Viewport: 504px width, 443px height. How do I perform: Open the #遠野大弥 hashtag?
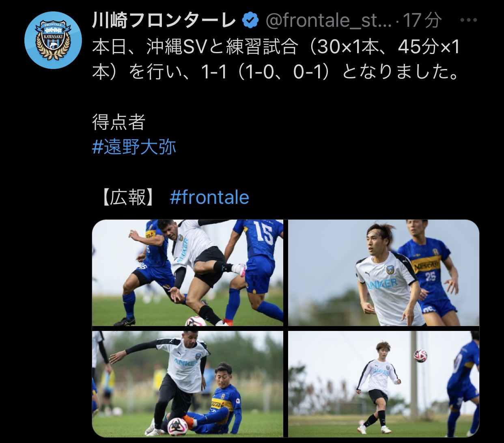pyautogui.click(x=134, y=147)
